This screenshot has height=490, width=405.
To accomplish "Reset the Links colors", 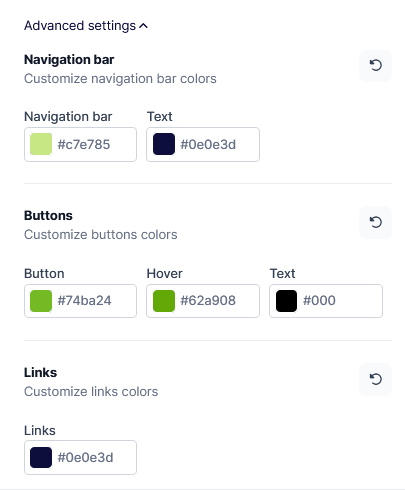I will click(x=375, y=379).
